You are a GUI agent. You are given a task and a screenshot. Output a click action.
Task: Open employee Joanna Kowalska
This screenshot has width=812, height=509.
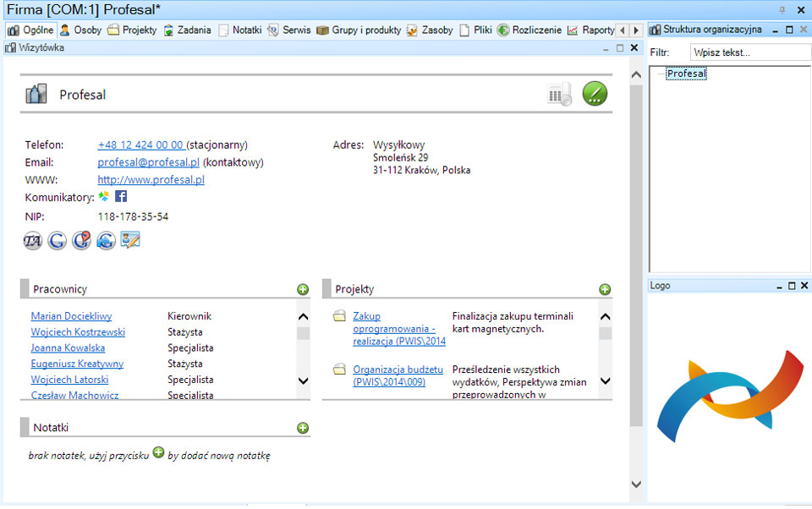tap(68, 348)
